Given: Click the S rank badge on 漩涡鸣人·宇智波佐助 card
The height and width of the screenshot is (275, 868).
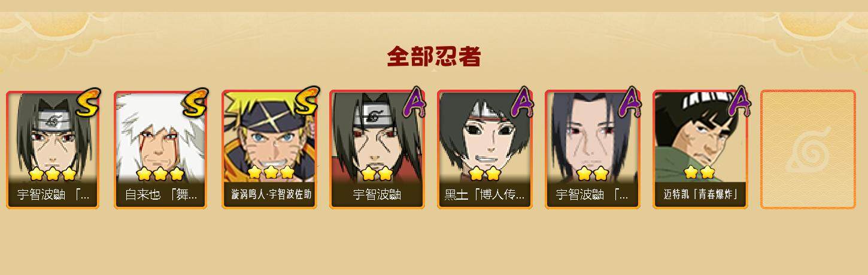Looking at the screenshot, I should tap(304, 102).
